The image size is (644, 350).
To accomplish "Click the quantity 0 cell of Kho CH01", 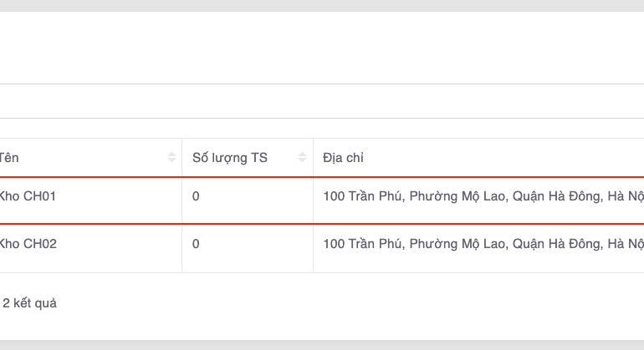I will (x=197, y=197).
